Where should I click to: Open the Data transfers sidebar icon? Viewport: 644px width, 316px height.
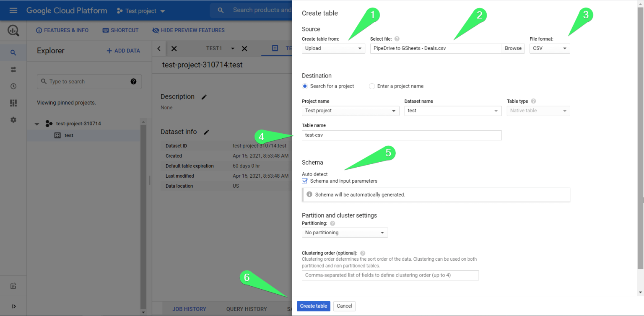pos(13,69)
